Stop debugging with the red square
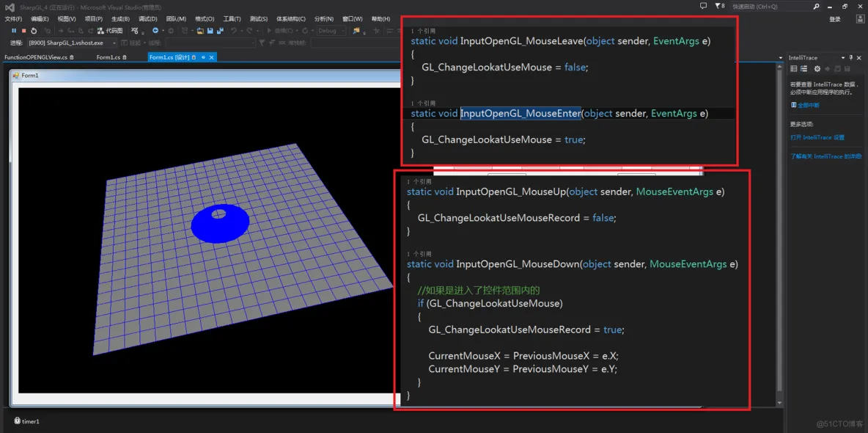 [x=23, y=31]
